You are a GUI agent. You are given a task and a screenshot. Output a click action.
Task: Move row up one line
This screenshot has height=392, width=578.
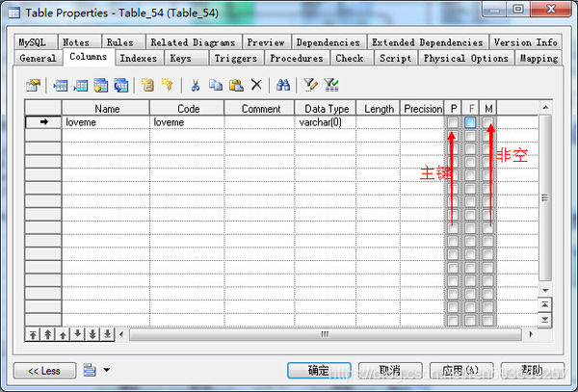(63, 334)
